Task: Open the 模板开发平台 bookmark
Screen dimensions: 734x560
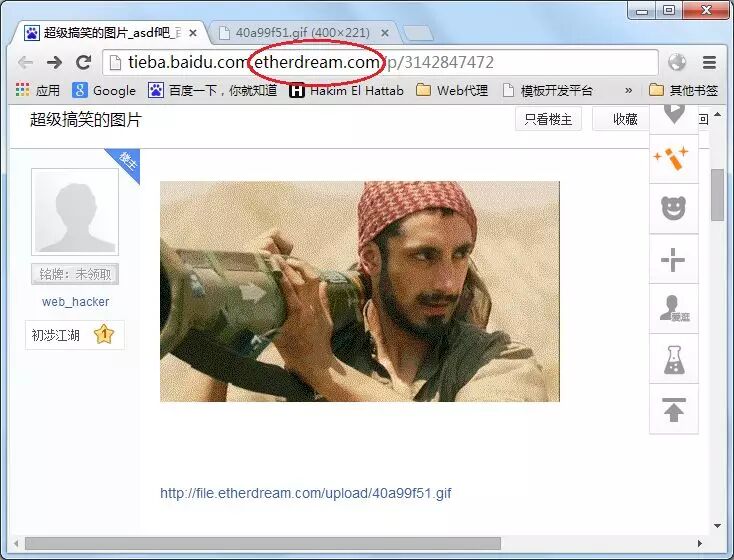Action: 548,90
